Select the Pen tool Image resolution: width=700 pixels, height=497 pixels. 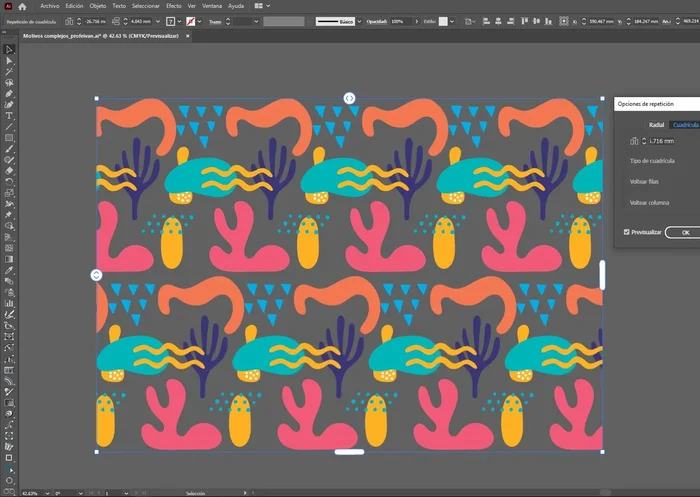[x=9, y=93]
